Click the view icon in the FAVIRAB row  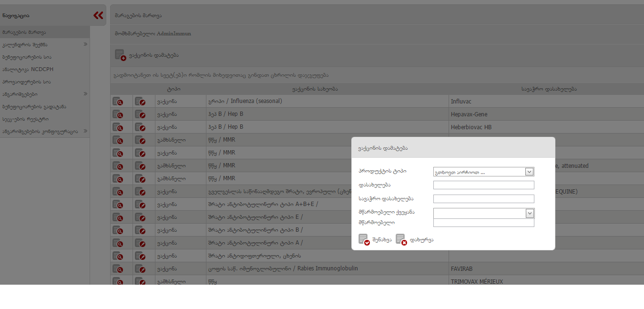[118, 269]
